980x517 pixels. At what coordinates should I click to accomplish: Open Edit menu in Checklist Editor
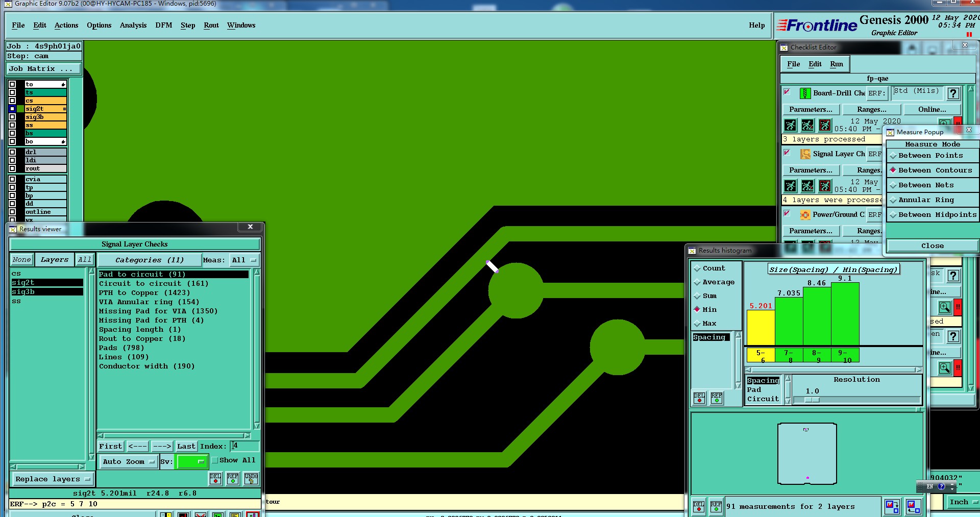pos(815,64)
